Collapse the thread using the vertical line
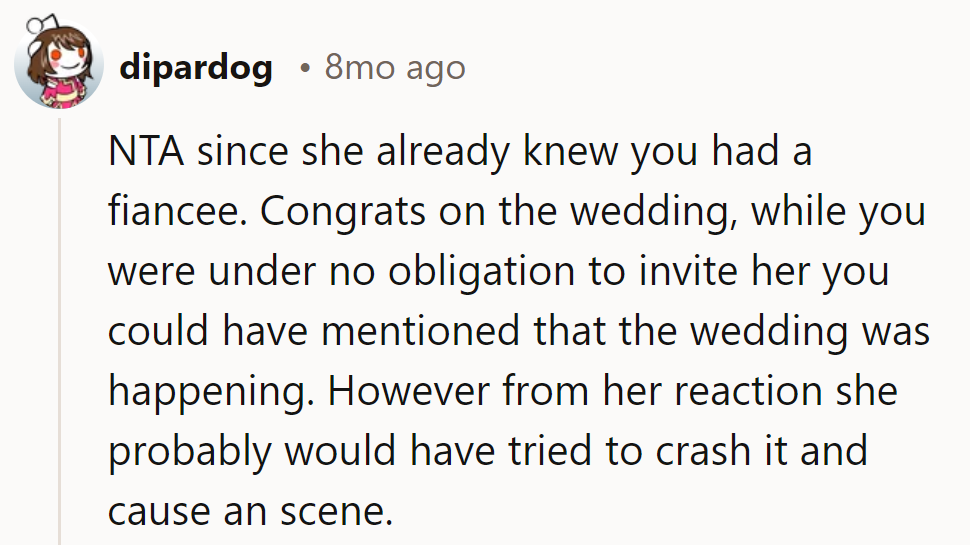Image resolution: width=970 pixels, height=545 pixels. click(x=59, y=330)
